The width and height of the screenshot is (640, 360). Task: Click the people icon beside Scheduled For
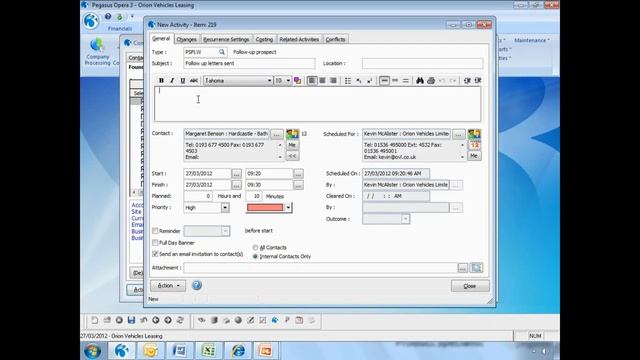[474, 134]
